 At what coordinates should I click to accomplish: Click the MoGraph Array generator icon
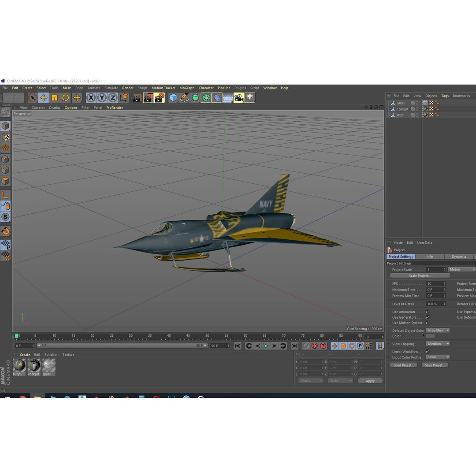point(206,98)
